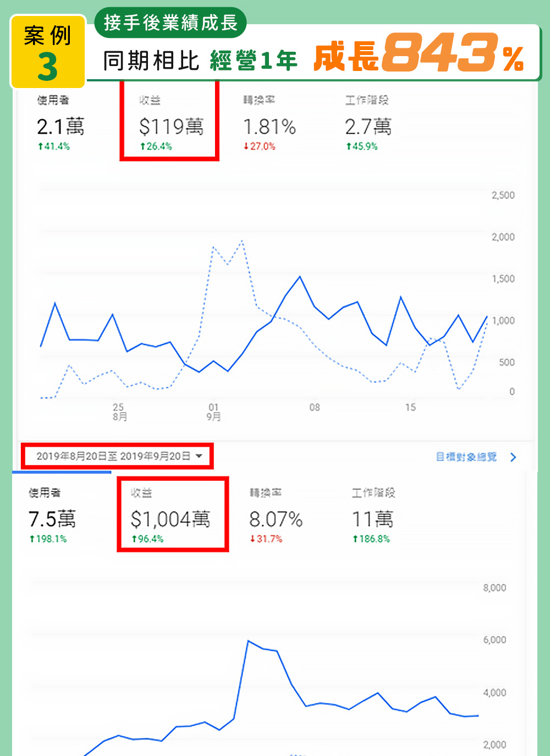Image resolution: width=550 pixels, height=756 pixels.
Task: Click the 01 9月 date marker on chart axis
Action: click(x=213, y=412)
